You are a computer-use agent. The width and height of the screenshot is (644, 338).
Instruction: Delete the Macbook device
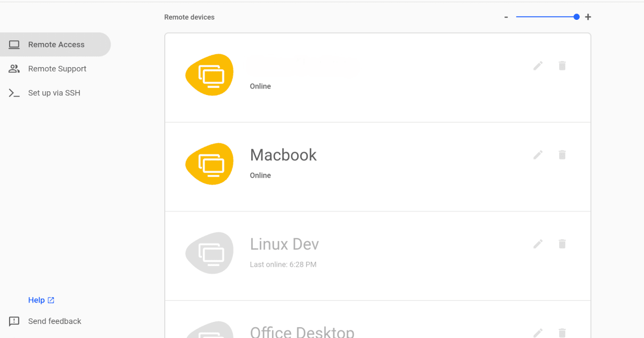[562, 155]
